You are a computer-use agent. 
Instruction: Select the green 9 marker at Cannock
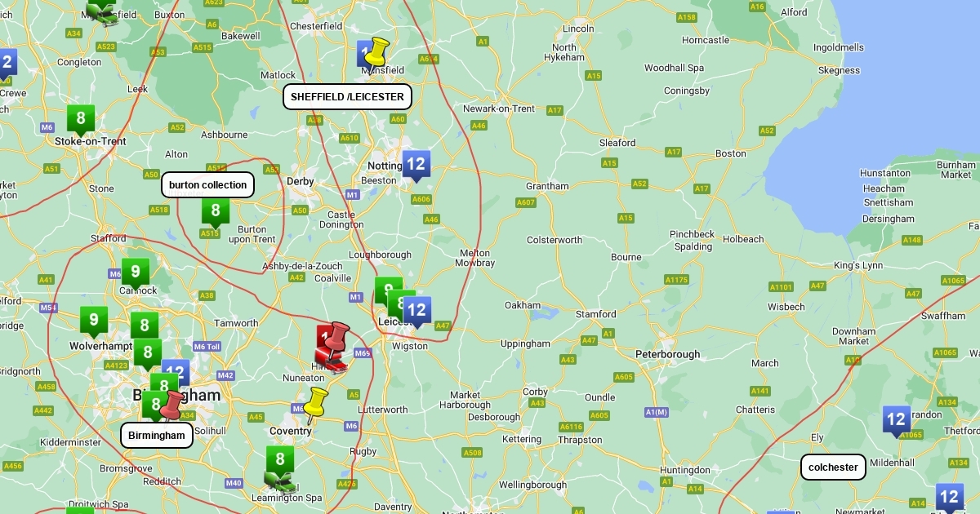pyautogui.click(x=136, y=274)
